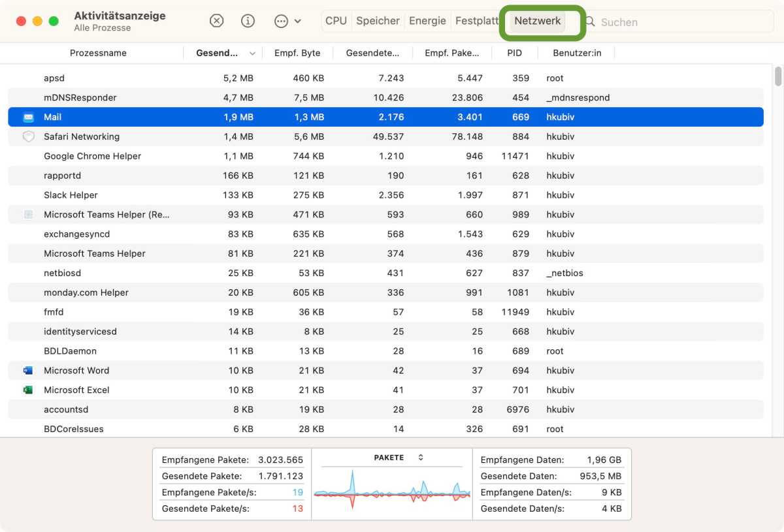
Task: Click the vertical scrollbar of process list
Action: click(777, 77)
